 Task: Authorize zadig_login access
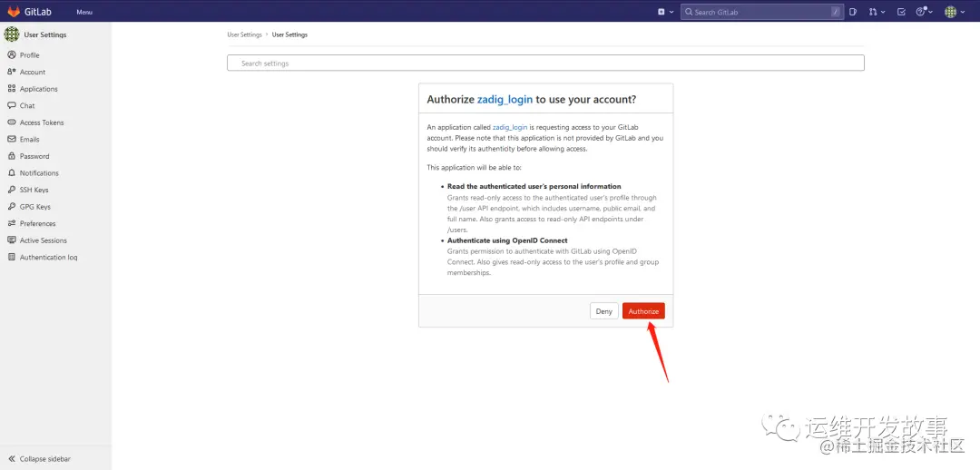tap(643, 311)
